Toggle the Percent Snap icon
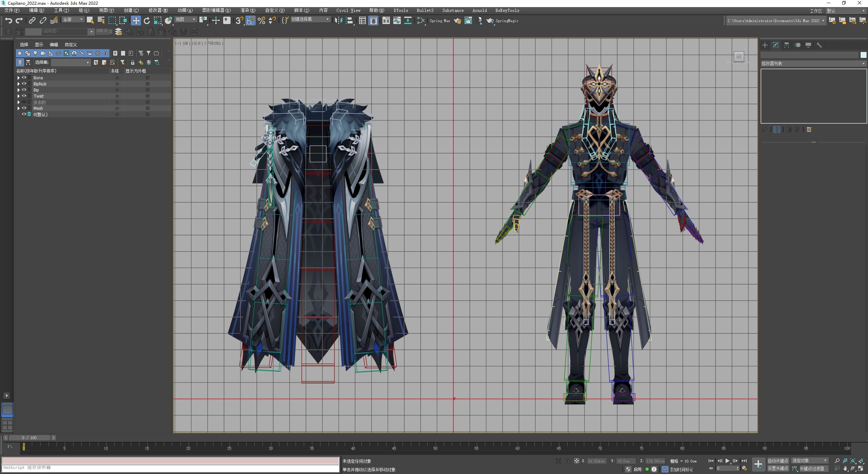 tap(261, 21)
